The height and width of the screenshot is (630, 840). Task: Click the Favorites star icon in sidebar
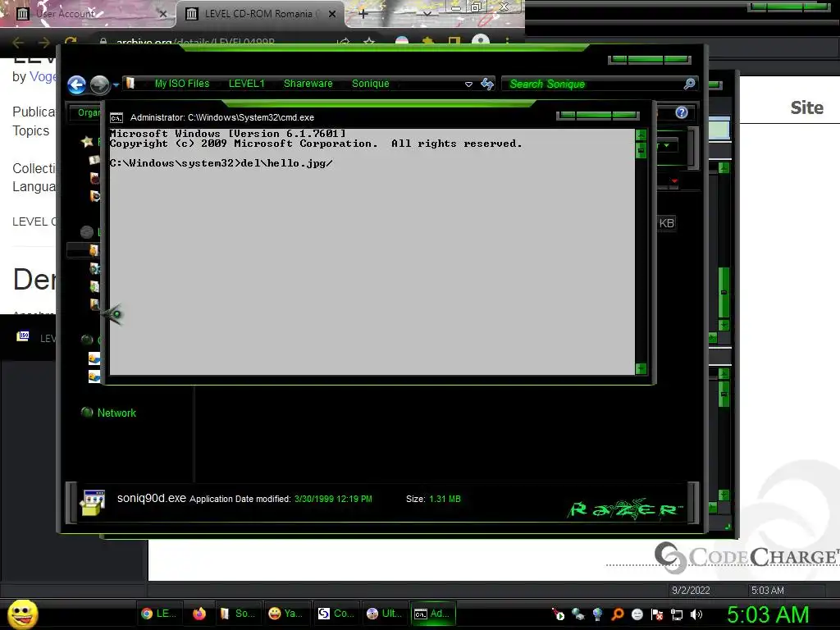click(x=87, y=141)
